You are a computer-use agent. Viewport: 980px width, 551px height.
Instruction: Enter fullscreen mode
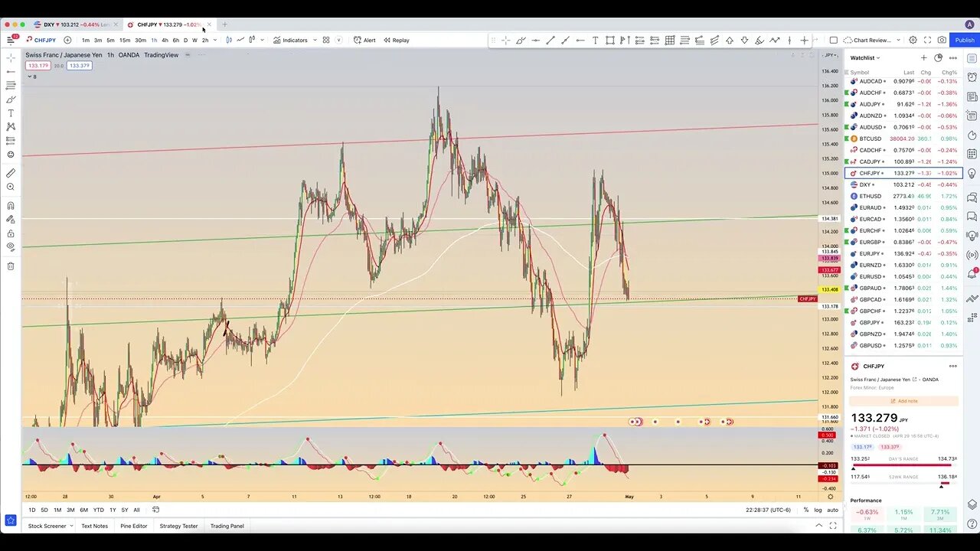[927, 40]
